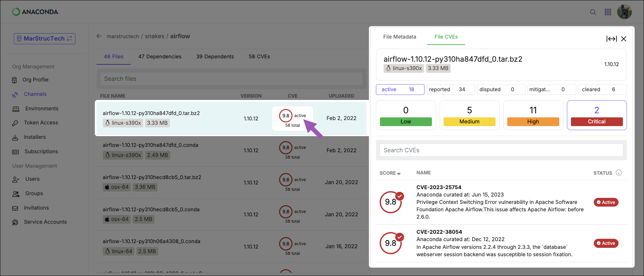Click 9.8 CVE badge of py310hecd8cb5_0.conda row
The image size is (644, 276).
point(285,212)
